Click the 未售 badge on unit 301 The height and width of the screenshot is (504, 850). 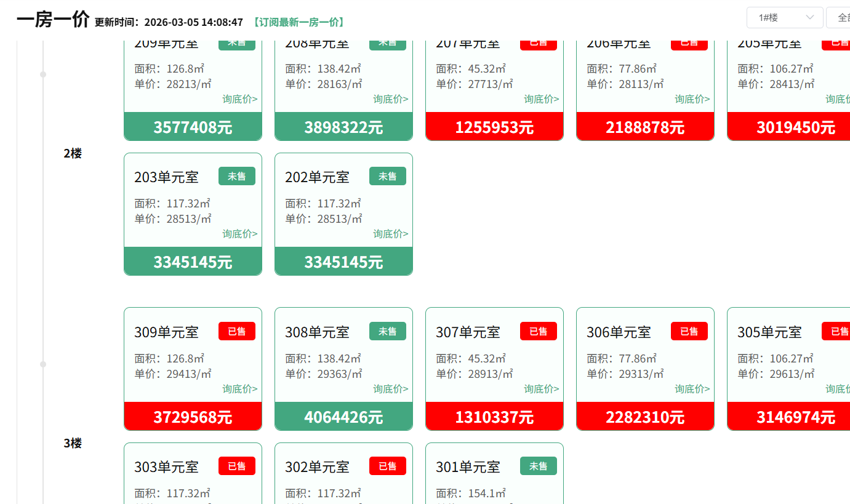pos(538,466)
